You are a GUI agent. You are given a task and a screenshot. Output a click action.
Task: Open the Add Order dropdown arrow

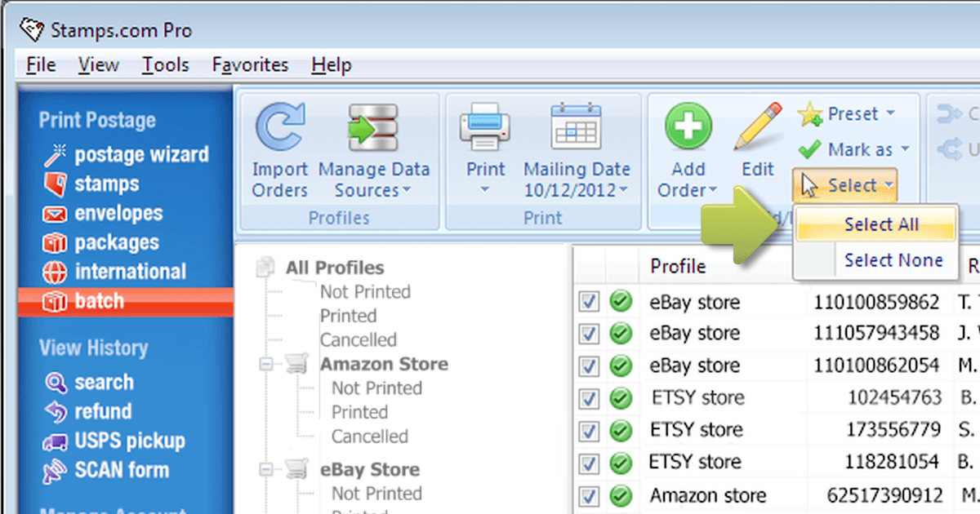pos(712,191)
